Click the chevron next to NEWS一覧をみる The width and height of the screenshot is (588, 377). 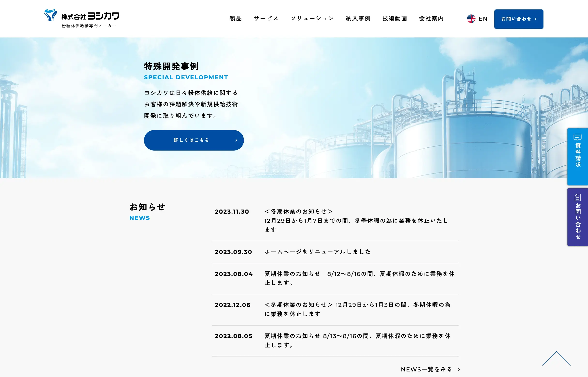tap(459, 369)
